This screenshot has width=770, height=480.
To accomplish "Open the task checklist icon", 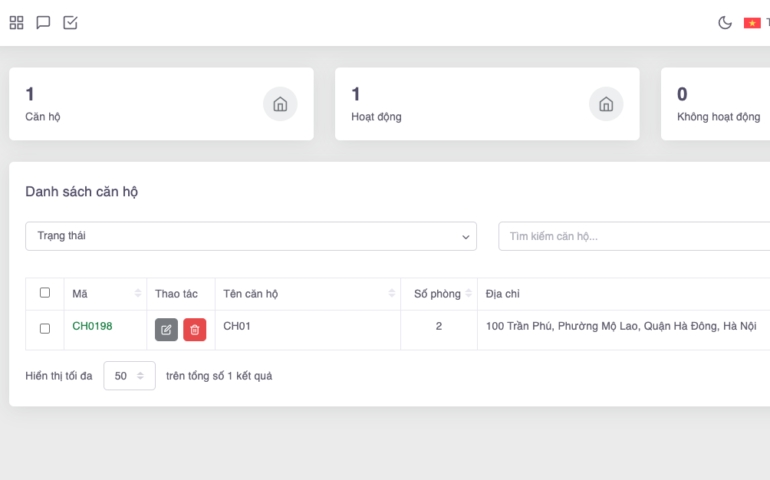I will (x=70, y=23).
